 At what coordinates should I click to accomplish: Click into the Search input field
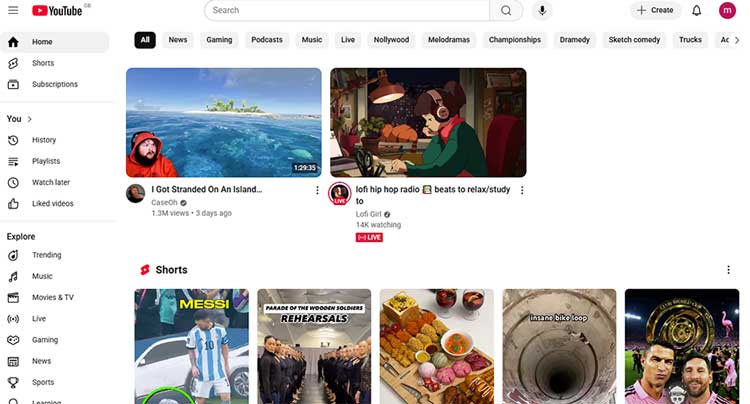pyautogui.click(x=347, y=11)
